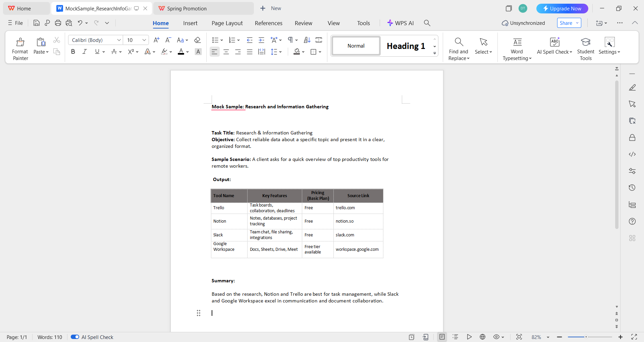The image size is (644, 342).
Task: Click the Find and Replace magnifier
Action: [459, 42]
